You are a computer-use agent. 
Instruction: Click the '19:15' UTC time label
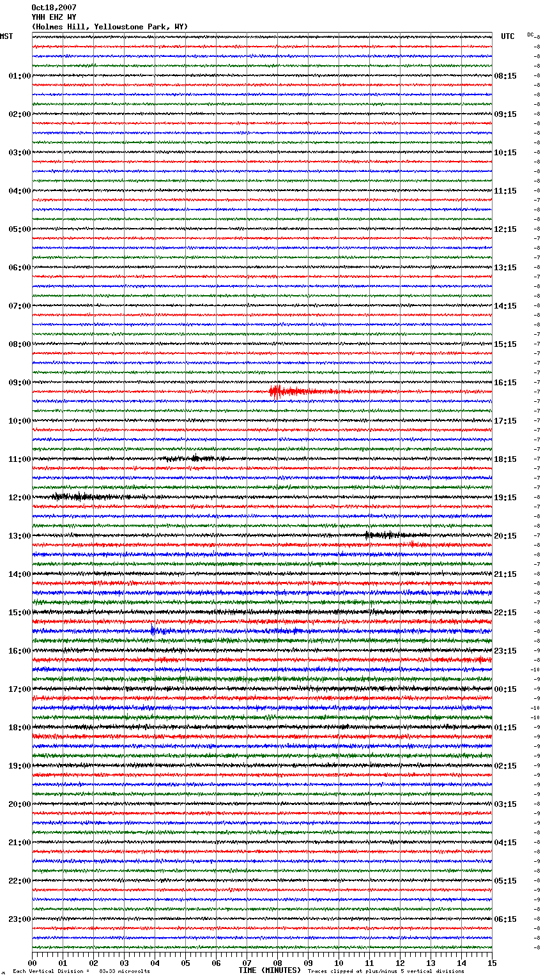pos(505,498)
